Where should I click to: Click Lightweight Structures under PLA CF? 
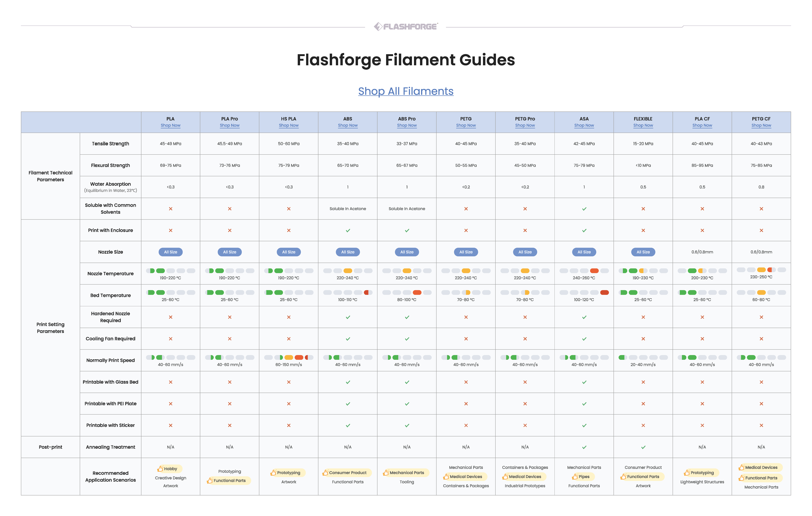click(x=702, y=482)
